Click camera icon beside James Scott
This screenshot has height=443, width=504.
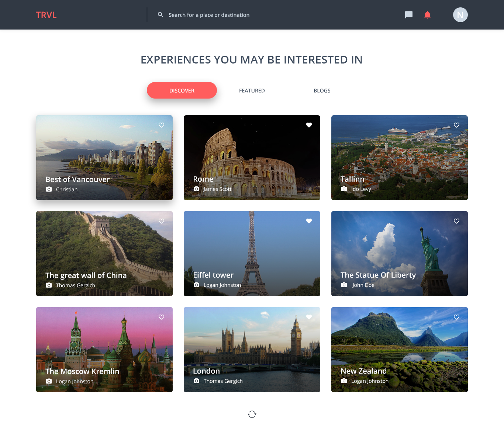point(196,189)
